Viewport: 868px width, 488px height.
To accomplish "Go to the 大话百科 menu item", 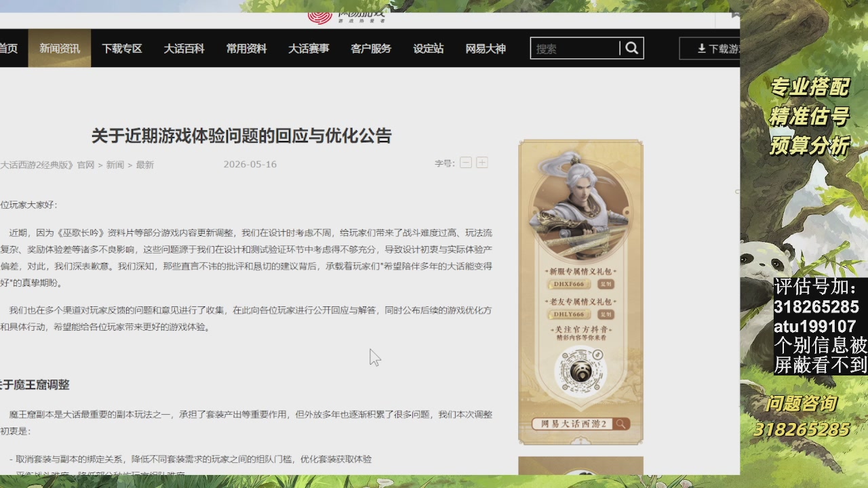I will (x=184, y=48).
